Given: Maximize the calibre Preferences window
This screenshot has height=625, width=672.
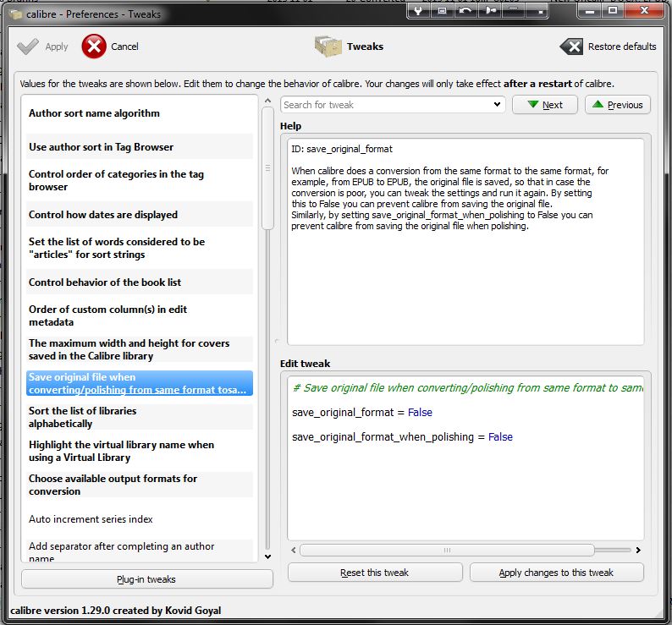Looking at the screenshot, I should [x=613, y=11].
